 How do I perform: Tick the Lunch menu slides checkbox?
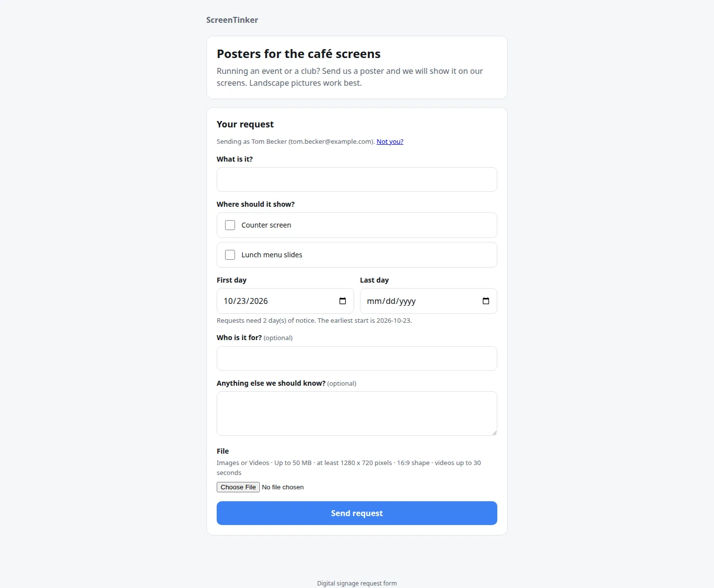pyautogui.click(x=230, y=255)
